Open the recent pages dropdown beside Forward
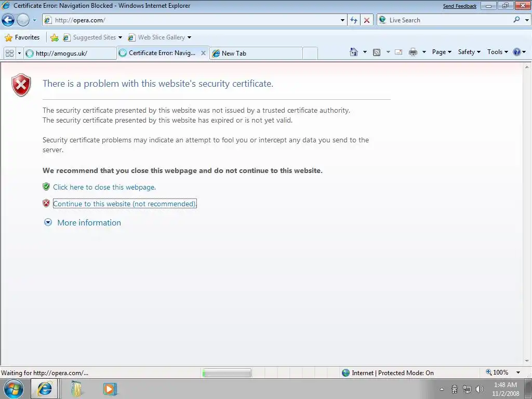Image resolution: width=532 pixels, height=399 pixels. pos(34,20)
